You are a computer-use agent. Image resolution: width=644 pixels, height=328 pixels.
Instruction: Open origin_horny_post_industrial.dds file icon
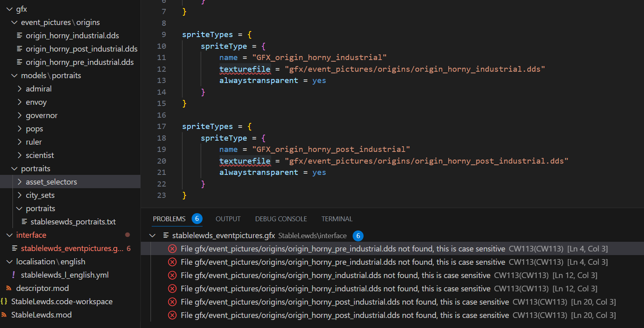coord(19,49)
